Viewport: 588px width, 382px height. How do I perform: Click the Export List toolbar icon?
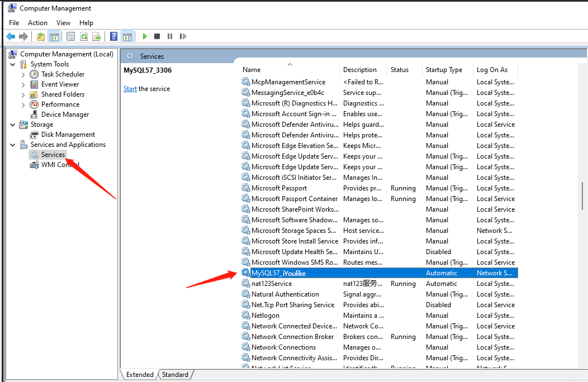(x=97, y=36)
